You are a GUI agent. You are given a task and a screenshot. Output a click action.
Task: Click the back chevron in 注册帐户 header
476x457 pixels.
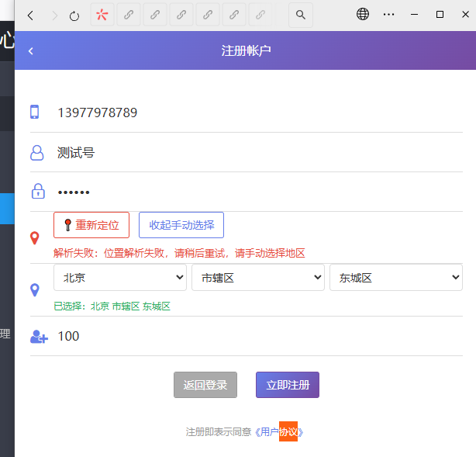click(x=31, y=50)
